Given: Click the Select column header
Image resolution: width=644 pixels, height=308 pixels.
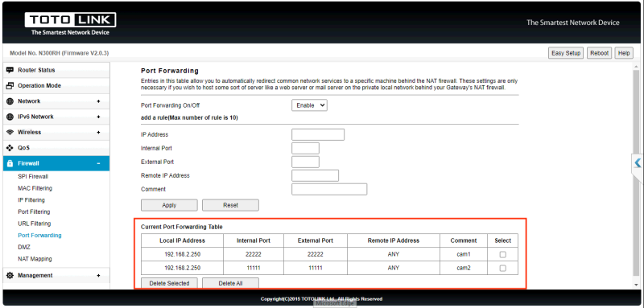Looking at the screenshot, I should (x=502, y=240).
